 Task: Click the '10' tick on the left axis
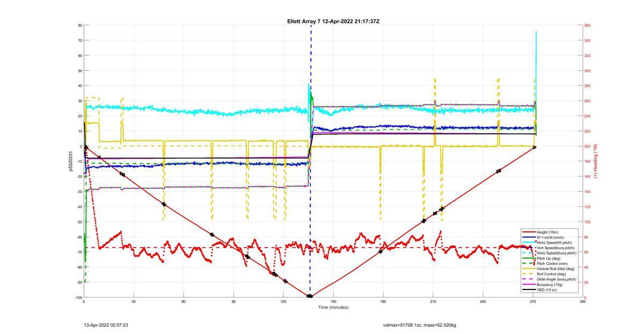(x=79, y=131)
